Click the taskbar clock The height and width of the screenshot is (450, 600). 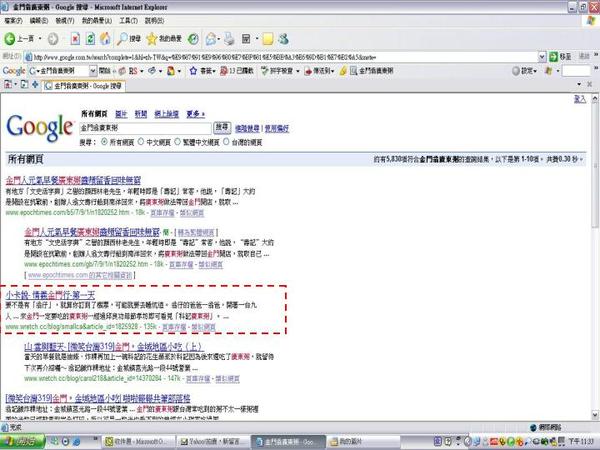pos(582,442)
